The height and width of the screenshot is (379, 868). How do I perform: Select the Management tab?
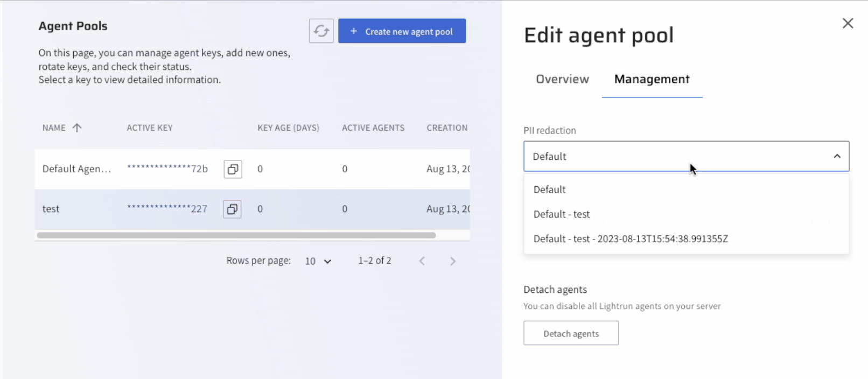(652, 79)
